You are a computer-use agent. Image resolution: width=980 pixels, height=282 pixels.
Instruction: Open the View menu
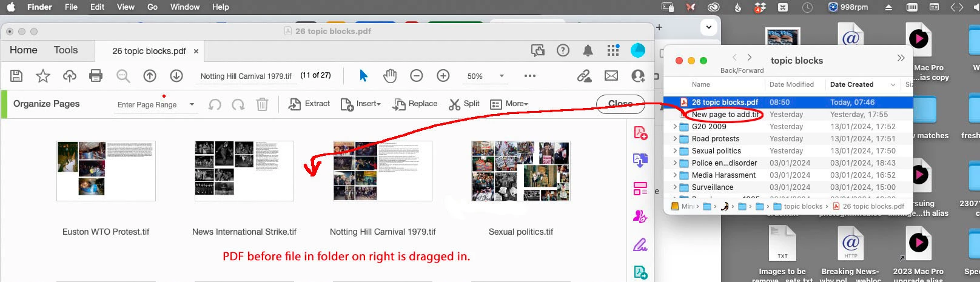coord(126,7)
